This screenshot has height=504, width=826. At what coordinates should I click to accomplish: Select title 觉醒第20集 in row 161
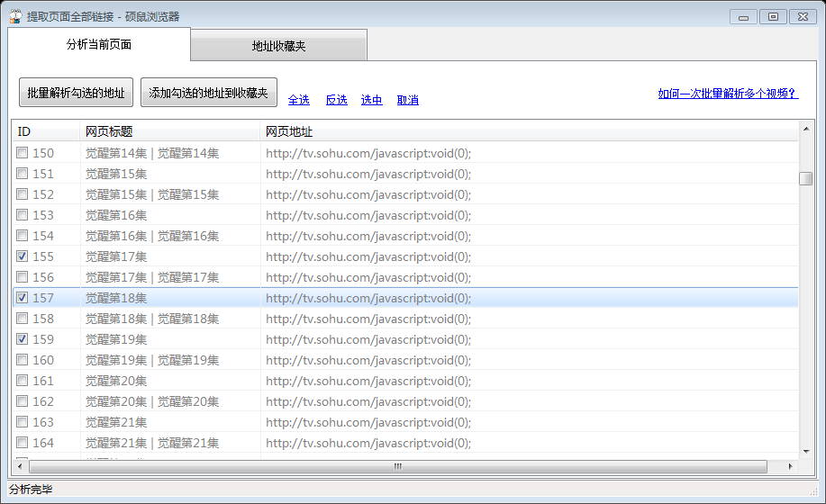(116, 381)
